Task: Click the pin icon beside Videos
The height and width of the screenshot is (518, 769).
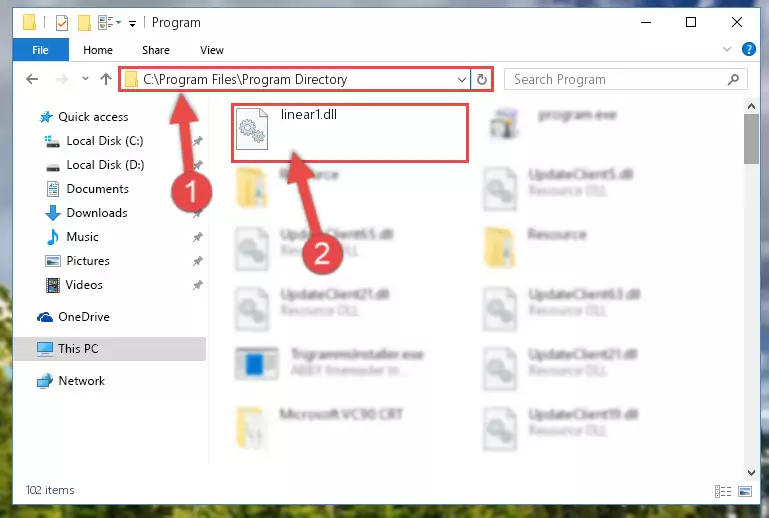Action: pos(198,285)
